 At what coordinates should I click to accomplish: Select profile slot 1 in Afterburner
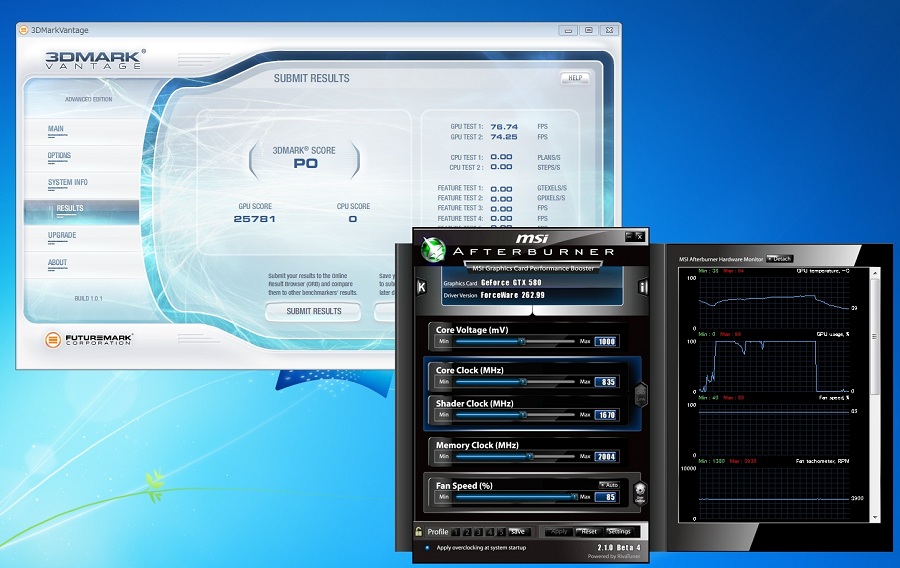[x=456, y=532]
